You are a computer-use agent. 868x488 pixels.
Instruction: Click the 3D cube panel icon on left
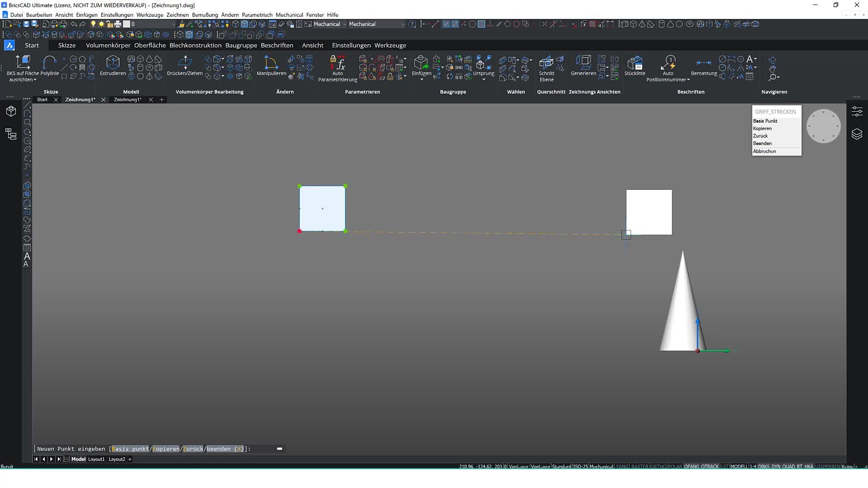point(11,111)
